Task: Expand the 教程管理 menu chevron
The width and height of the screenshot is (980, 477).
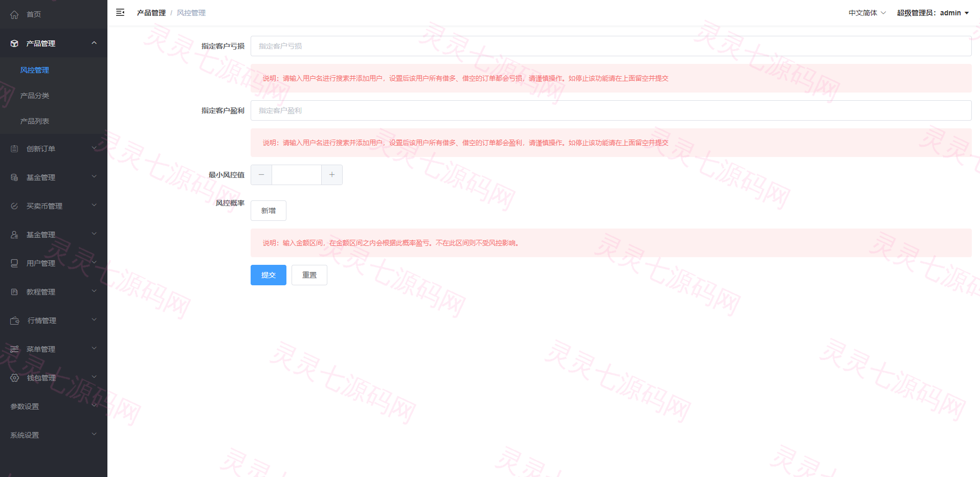Action: coord(94,291)
